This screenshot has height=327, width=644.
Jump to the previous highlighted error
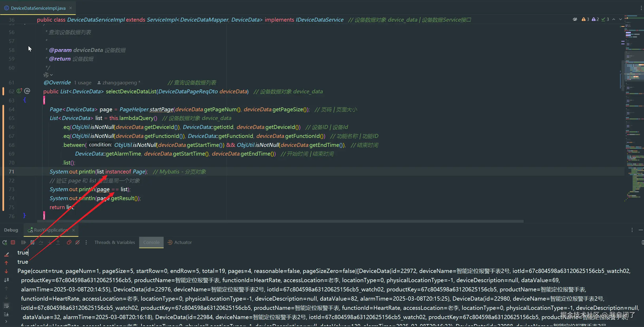click(614, 19)
